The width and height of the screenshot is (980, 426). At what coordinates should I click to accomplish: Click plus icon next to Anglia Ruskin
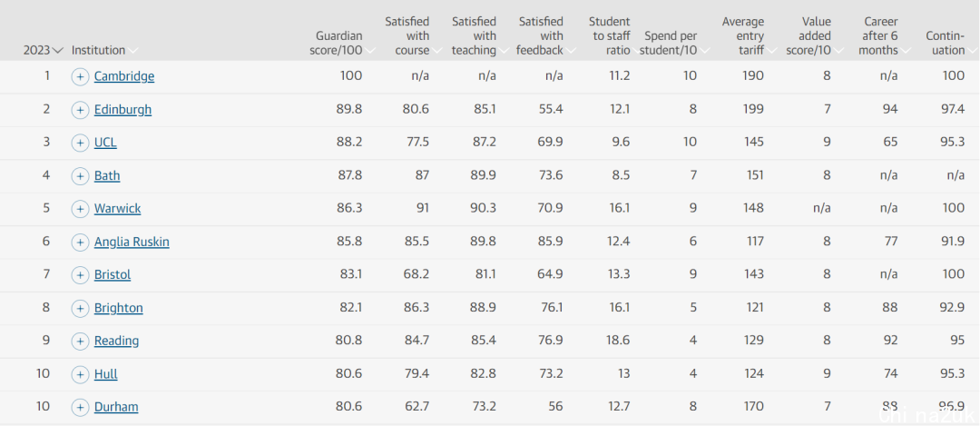click(80, 243)
